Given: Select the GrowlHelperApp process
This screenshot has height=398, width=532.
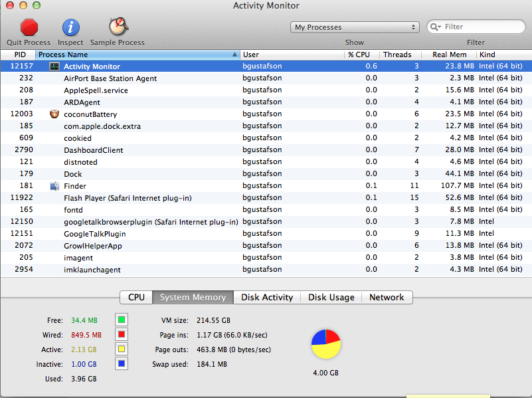Looking at the screenshot, I should coord(266,245).
